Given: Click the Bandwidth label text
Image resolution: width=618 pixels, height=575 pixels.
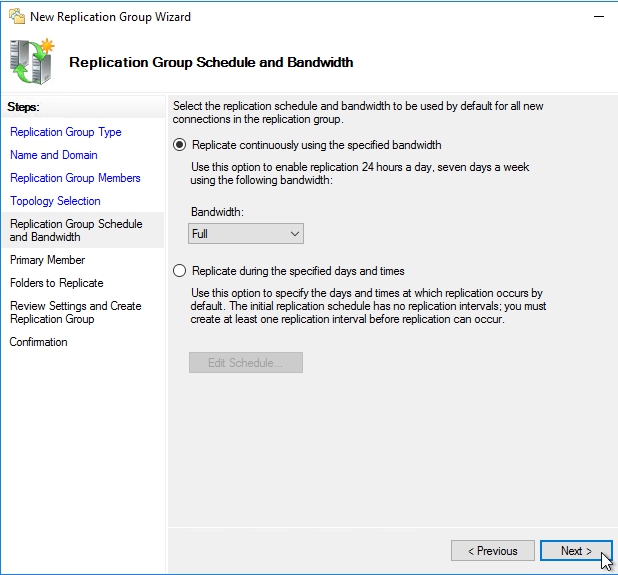Looking at the screenshot, I should point(216,213).
